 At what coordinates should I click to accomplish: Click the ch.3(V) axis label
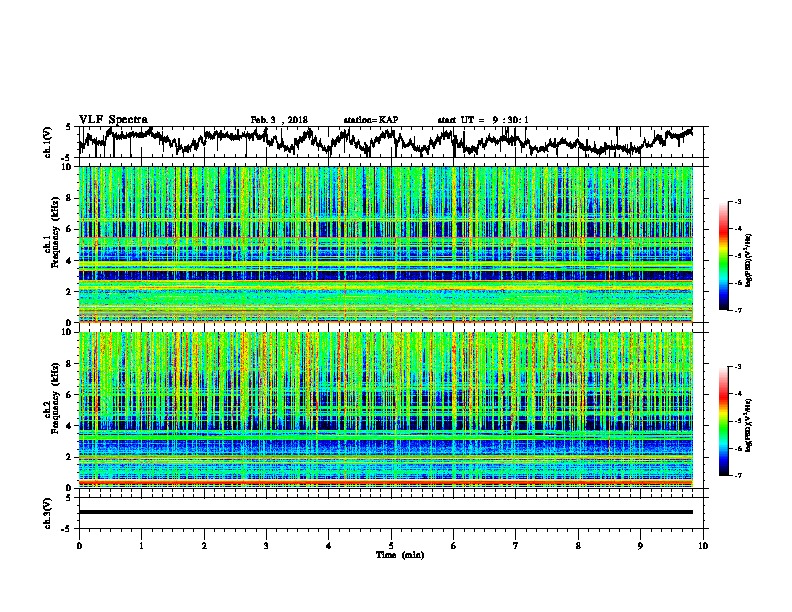pyautogui.click(x=47, y=514)
